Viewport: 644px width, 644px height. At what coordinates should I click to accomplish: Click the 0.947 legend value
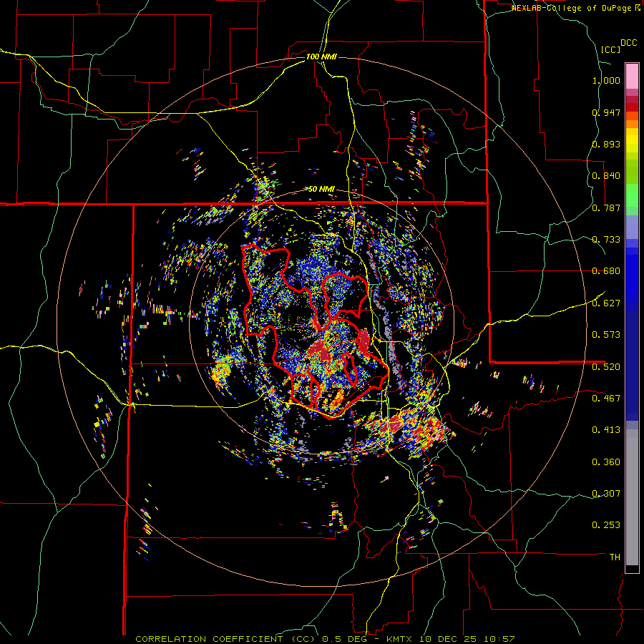pos(606,112)
